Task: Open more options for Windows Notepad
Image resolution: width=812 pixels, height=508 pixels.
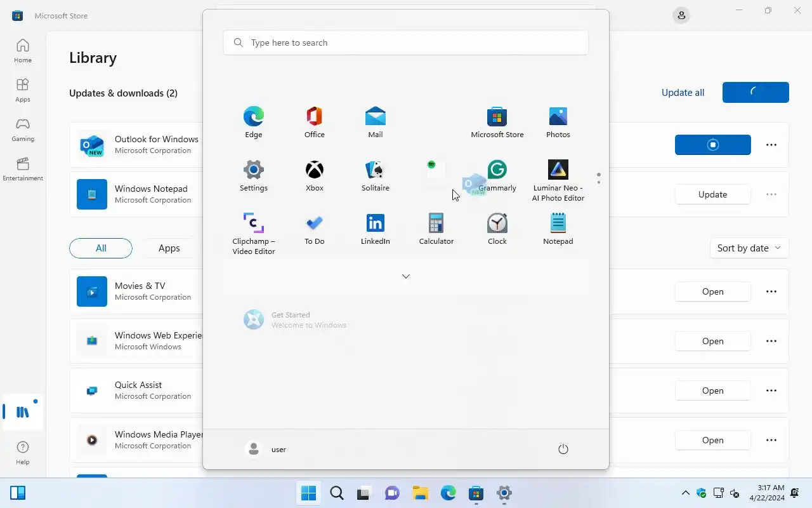Action: pyautogui.click(x=771, y=194)
